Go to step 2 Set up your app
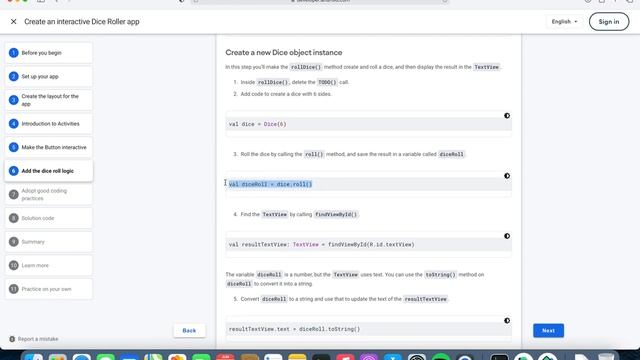The width and height of the screenshot is (640, 360). pos(49,76)
